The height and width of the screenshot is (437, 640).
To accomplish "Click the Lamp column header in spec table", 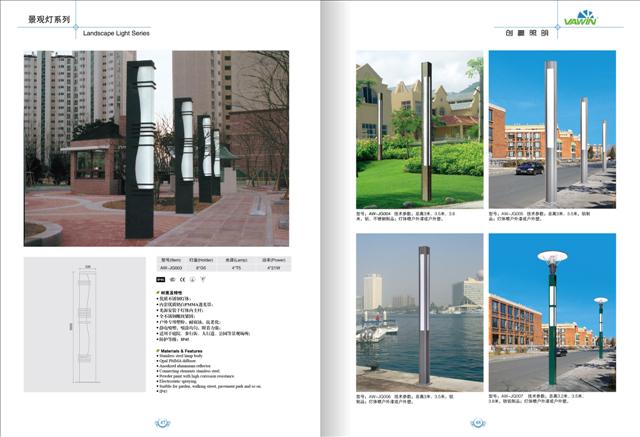I will [236, 260].
